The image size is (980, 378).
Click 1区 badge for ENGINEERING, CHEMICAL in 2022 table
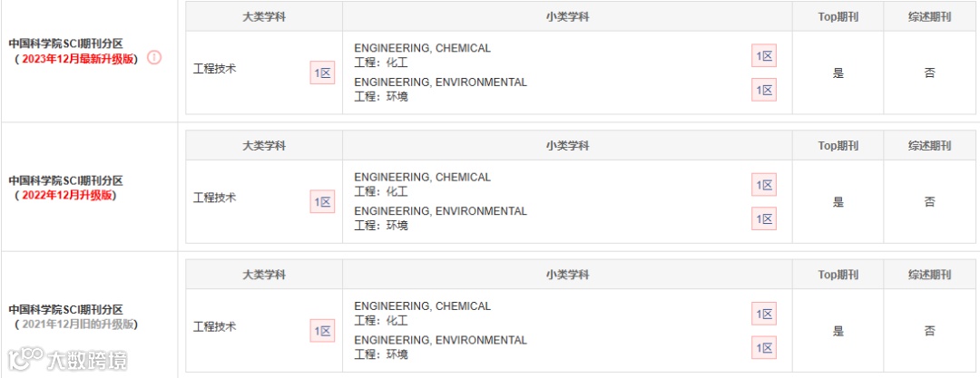(764, 185)
